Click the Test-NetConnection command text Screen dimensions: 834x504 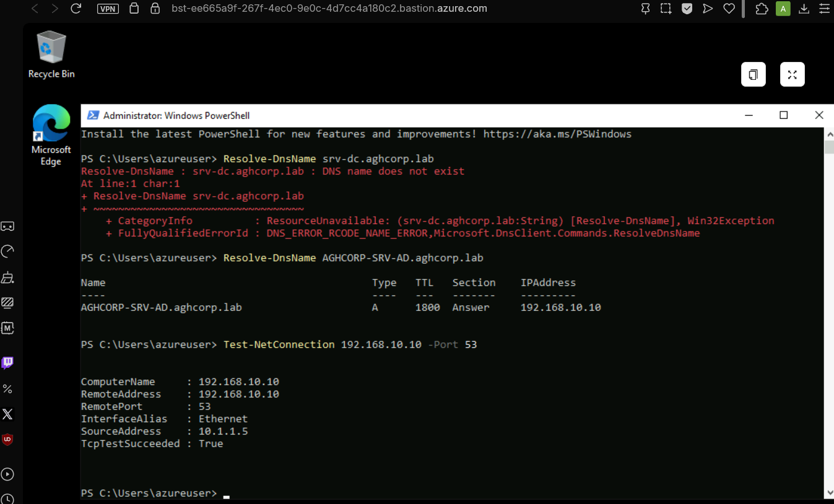pyautogui.click(x=279, y=345)
